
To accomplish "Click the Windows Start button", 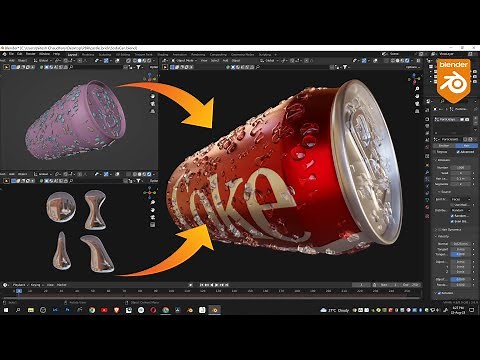I will pyautogui.click(x=6, y=310).
